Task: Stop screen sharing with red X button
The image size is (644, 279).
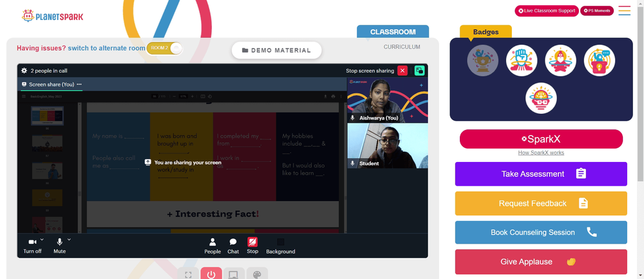Action: pyautogui.click(x=402, y=71)
